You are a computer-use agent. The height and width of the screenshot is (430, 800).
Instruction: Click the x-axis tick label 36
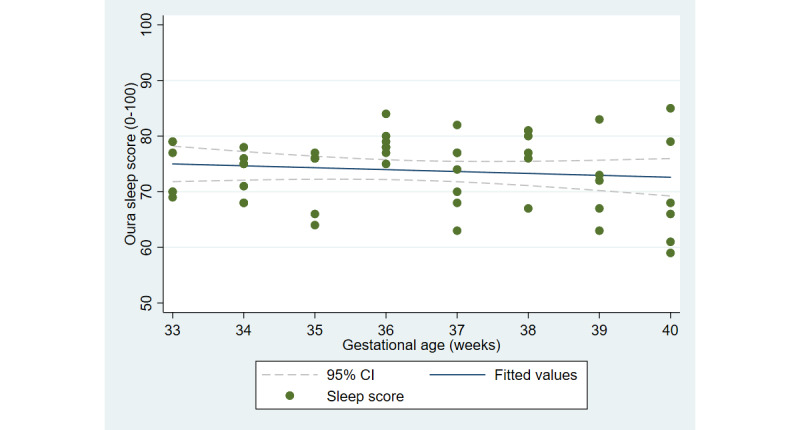[x=386, y=326]
